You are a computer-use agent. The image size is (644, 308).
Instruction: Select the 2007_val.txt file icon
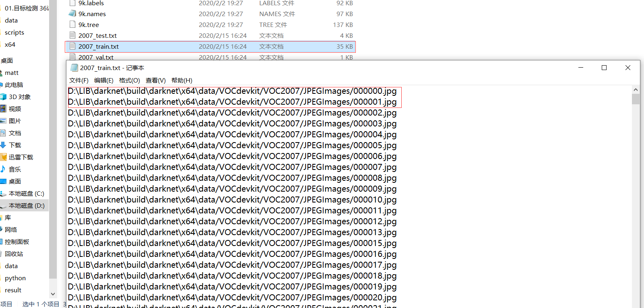[72, 57]
